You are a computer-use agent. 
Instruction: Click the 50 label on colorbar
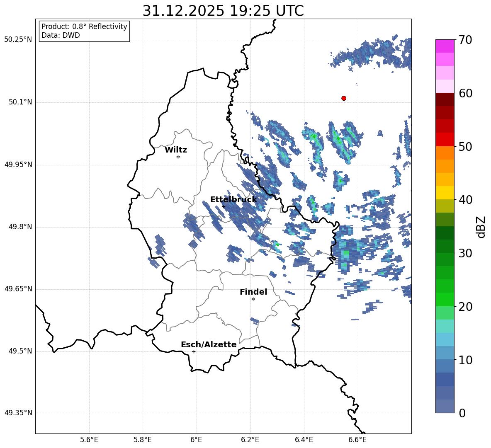[465, 147]
